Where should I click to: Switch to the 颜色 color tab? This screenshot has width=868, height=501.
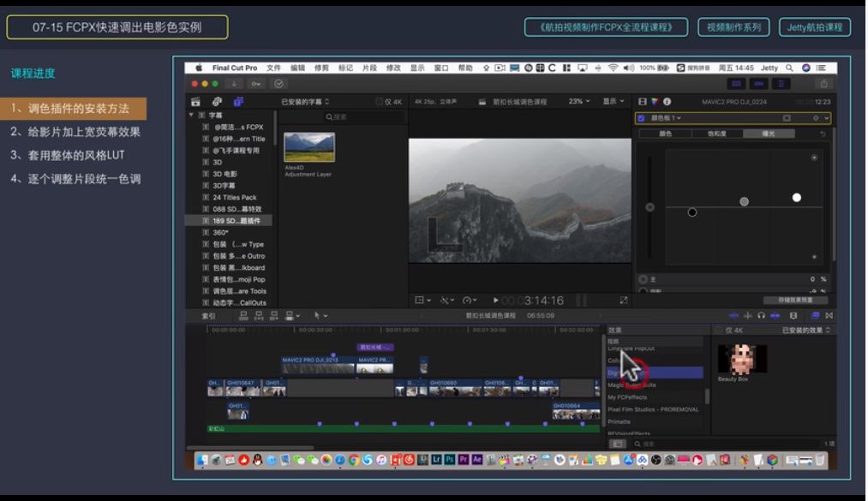pos(665,134)
